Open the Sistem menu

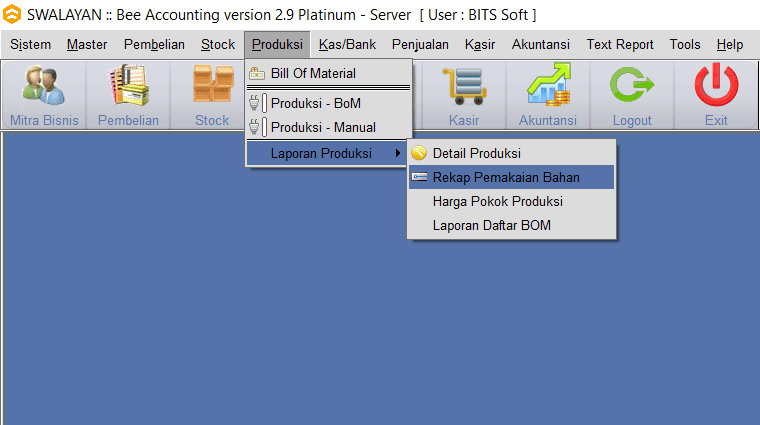pos(30,44)
